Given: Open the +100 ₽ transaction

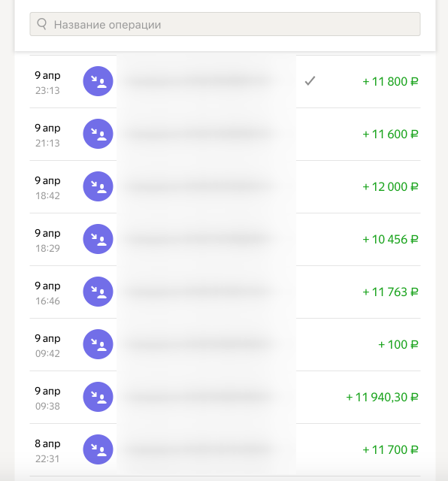Looking at the screenshot, I should pos(398,344).
